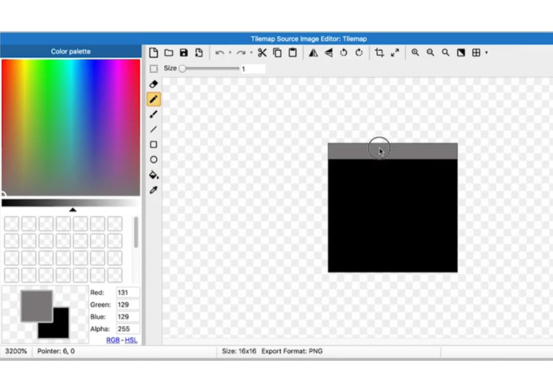Click the Blue value field
Image resolution: width=553 pixels, height=392 pixels.
[x=128, y=317]
